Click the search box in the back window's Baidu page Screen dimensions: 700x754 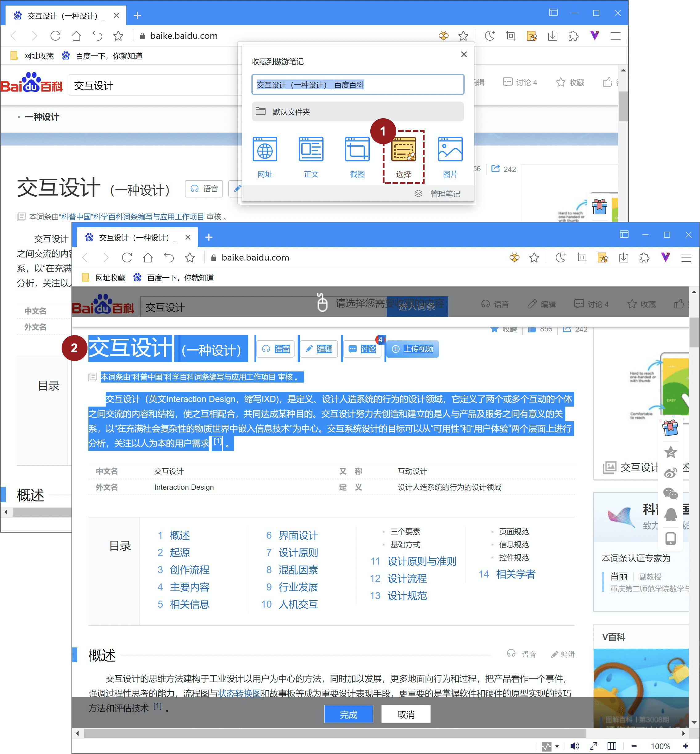tap(155, 86)
